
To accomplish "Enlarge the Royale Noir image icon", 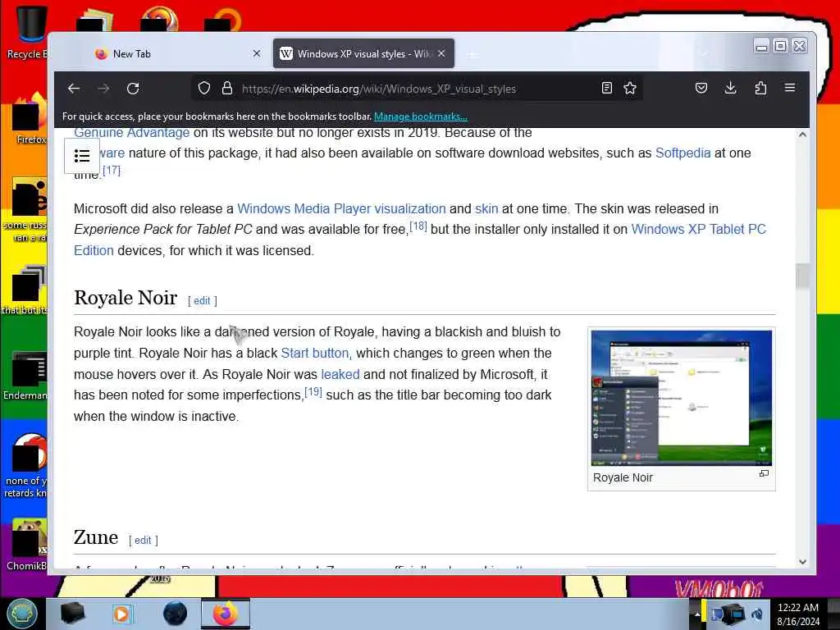I will pos(764,473).
